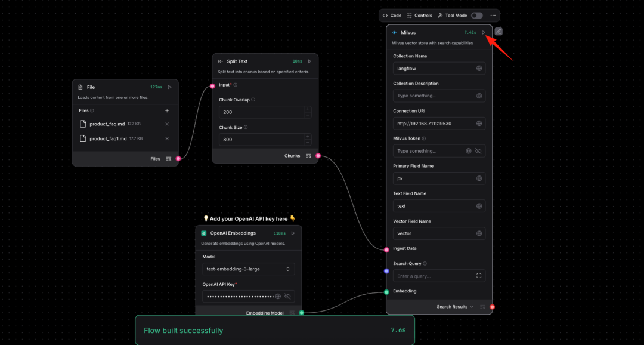
Task: Click globe icon in Collection Description
Action: [x=479, y=96]
